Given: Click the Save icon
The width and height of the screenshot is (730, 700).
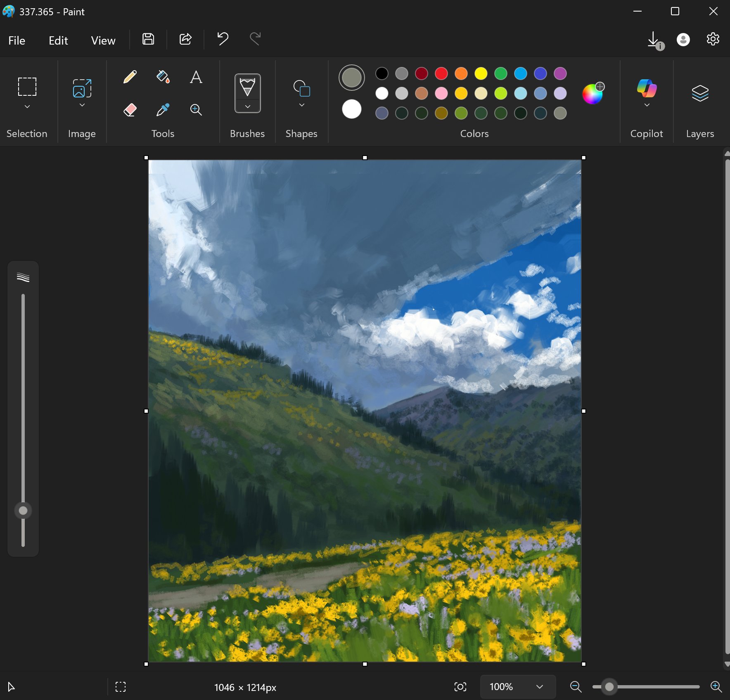Looking at the screenshot, I should tap(148, 39).
